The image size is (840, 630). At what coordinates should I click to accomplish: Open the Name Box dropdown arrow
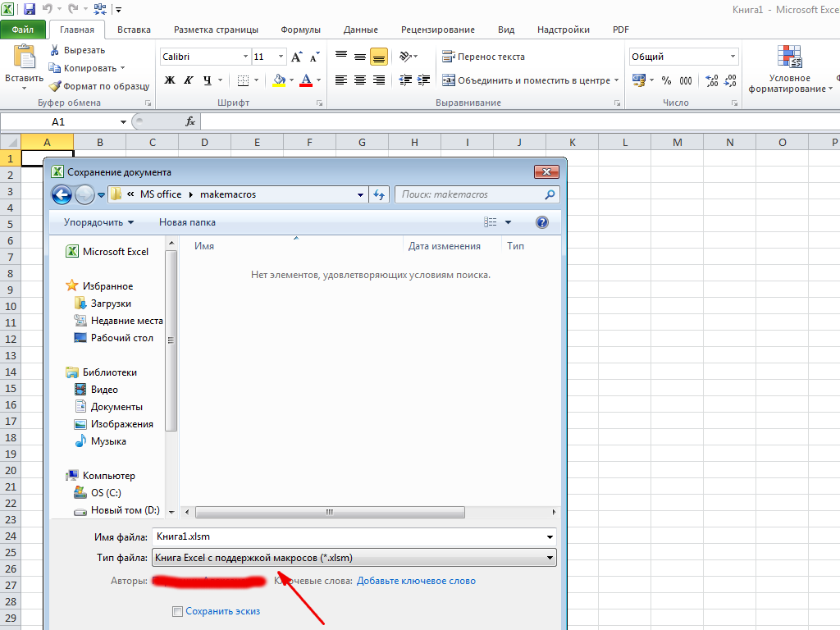(123, 122)
